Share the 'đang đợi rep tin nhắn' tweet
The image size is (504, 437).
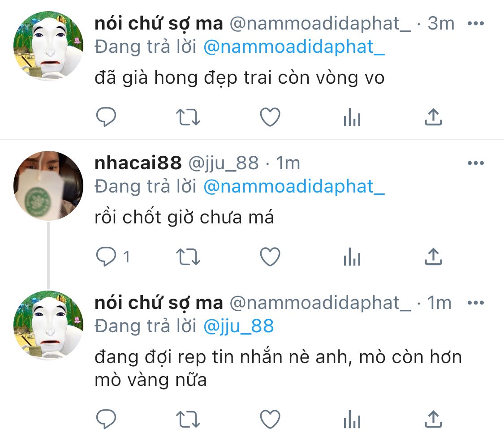[x=433, y=419]
